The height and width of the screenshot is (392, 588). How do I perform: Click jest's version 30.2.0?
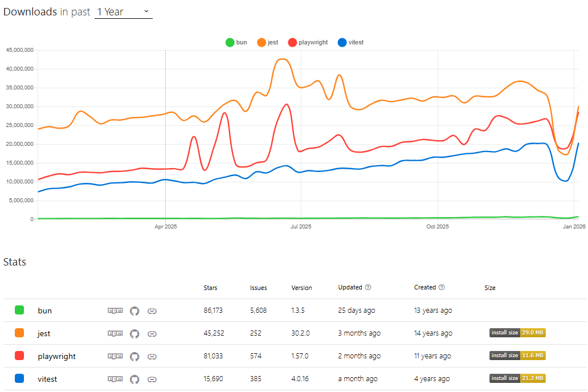click(300, 333)
